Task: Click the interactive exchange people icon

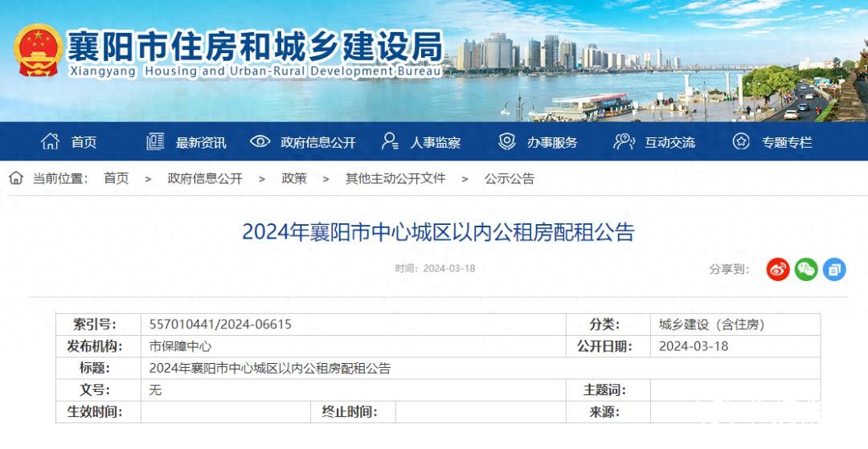Action: (624, 142)
